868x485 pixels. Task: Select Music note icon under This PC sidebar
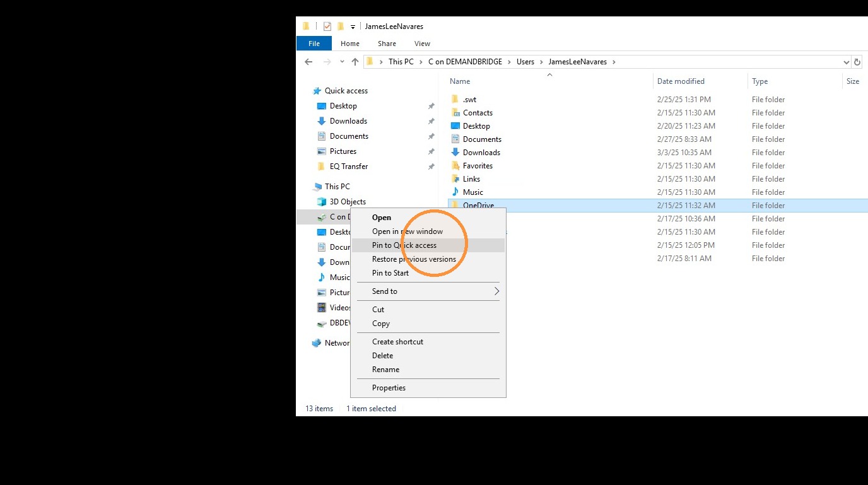pos(322,278)
